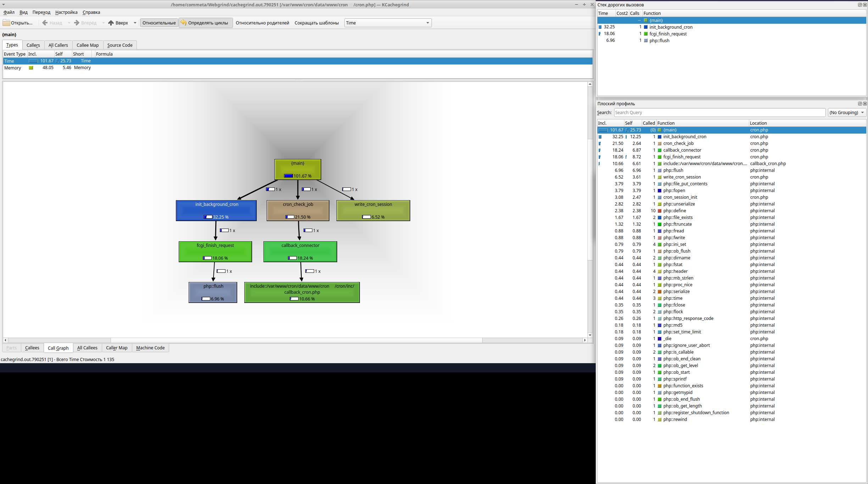Click the 'All Callers' button
Viewport: 868px width, 484px height.
(58, 45)
